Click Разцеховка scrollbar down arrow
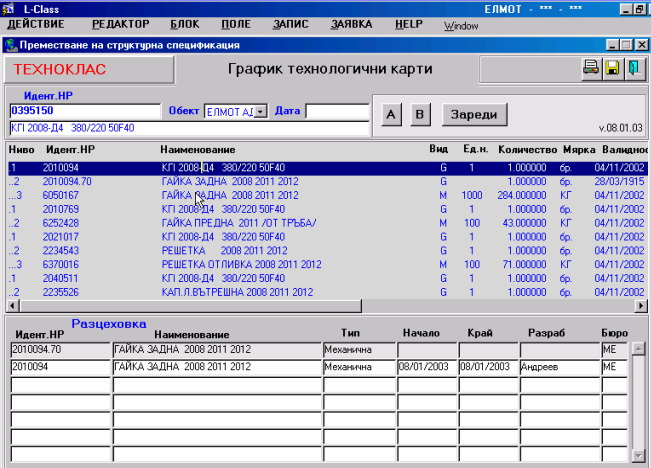The height and width of the screenshot is (468, 651). click(x=638, y=456)
